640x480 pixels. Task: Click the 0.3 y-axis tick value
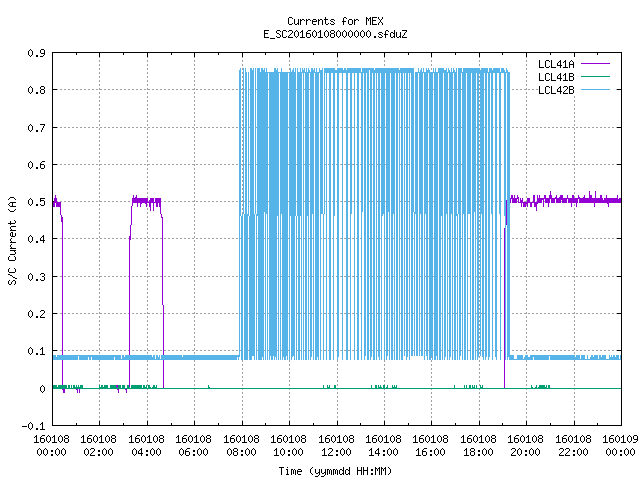[x=36, y=277]
